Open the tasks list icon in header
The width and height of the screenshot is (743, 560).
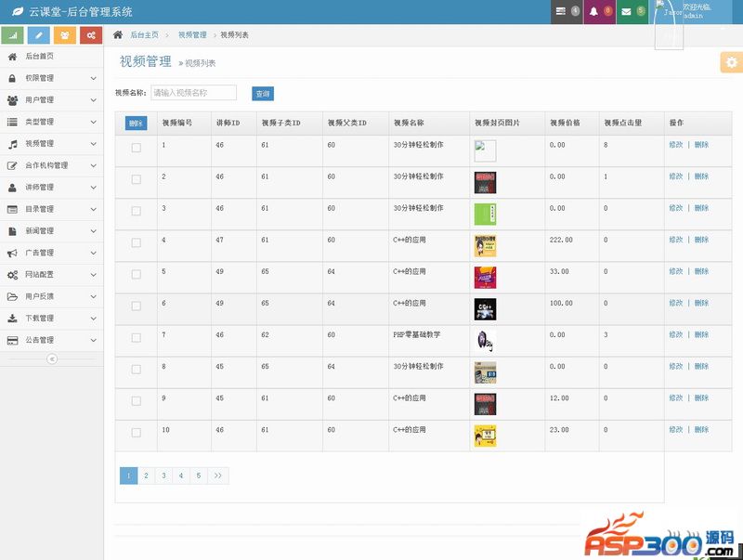[561, 11]
